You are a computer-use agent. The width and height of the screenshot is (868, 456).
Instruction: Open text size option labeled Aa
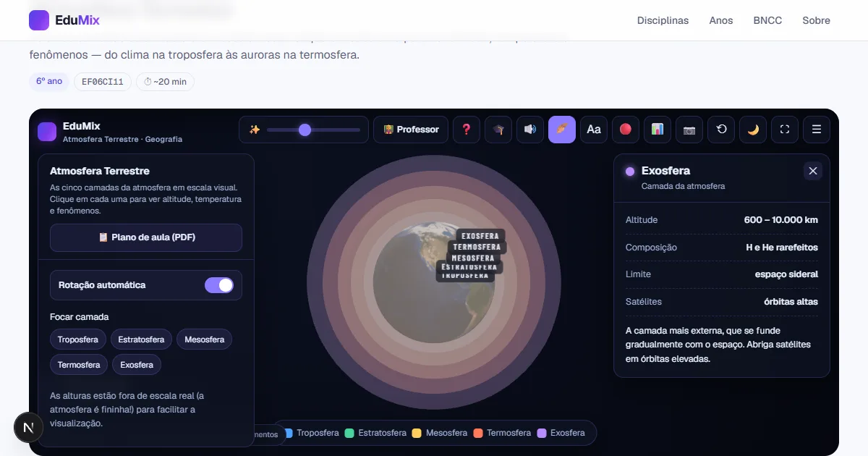pyautogui.click(x=594, y=130)
